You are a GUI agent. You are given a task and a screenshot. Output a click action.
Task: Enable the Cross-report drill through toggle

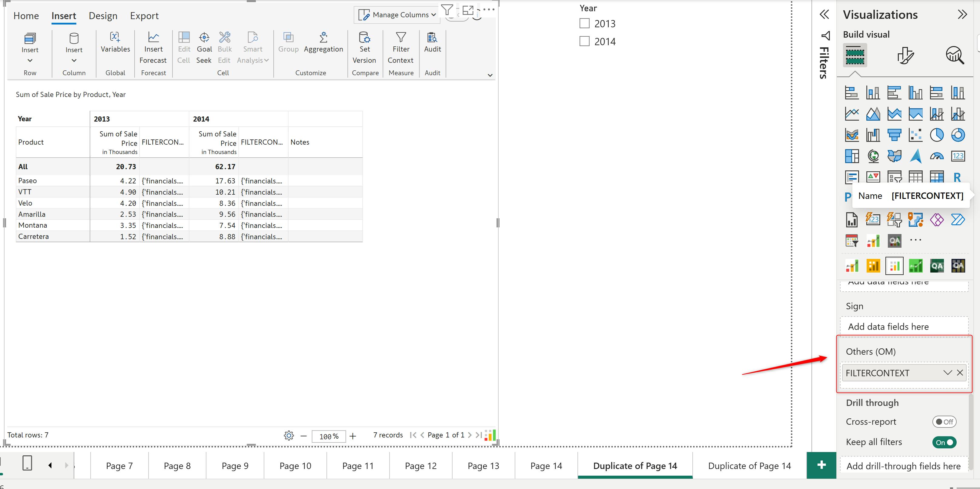point(944,422)
